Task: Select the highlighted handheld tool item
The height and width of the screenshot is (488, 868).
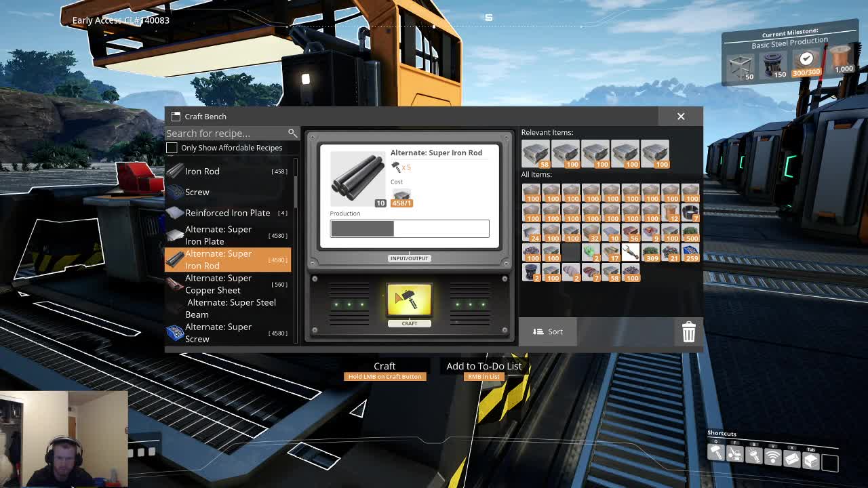Action: point(631,252)
